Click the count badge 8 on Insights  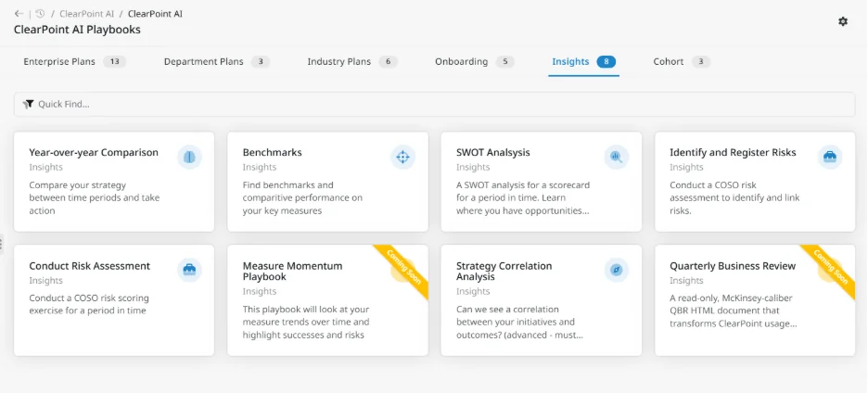606,61
